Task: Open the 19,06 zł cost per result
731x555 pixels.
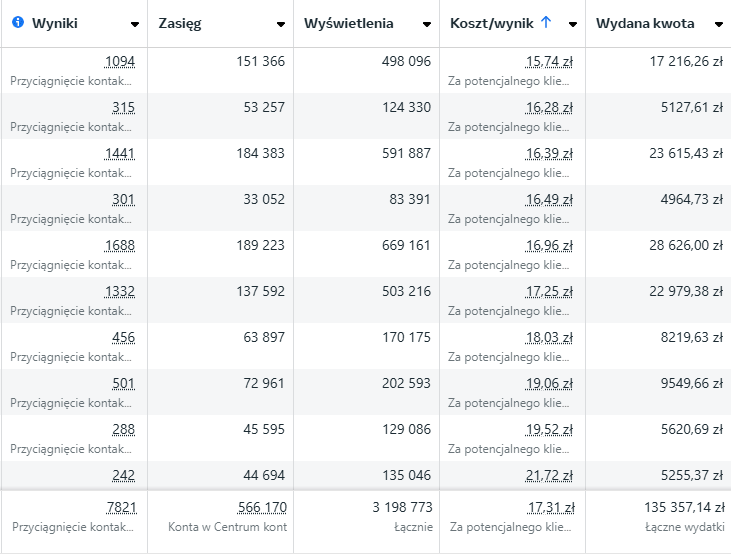Action: (x=549, y=384)
